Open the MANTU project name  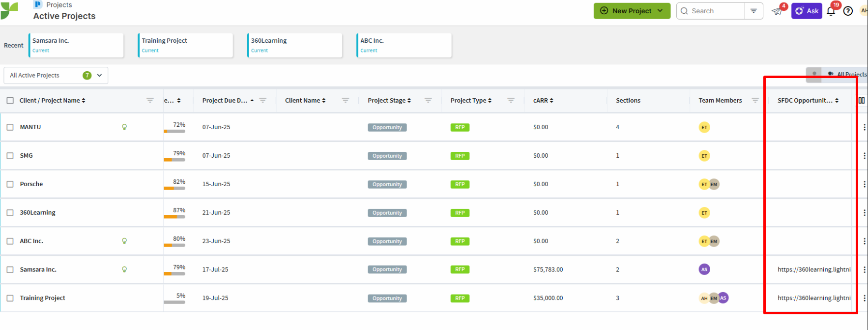point(30,127)
